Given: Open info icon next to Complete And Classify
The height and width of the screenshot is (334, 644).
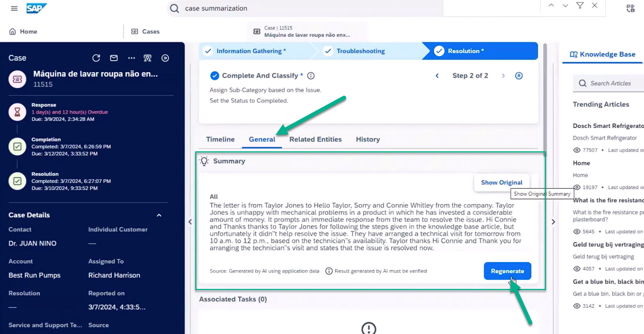Looking at the screenshot, I should pos(311,76).
